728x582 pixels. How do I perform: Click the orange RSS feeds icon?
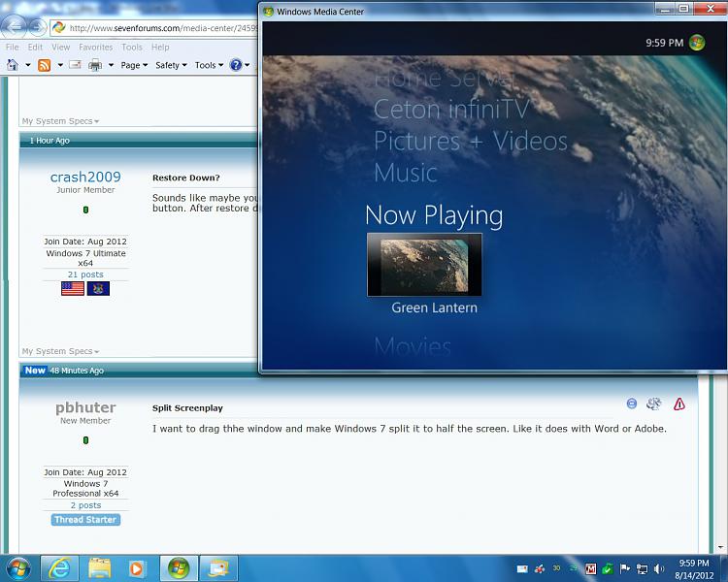44,65
